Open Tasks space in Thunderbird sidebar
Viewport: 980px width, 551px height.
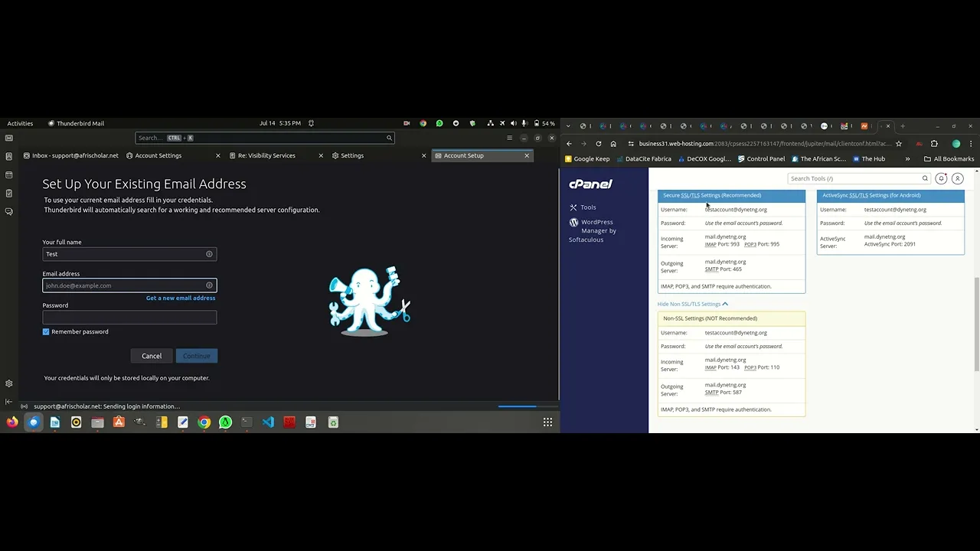click(8, 193)
